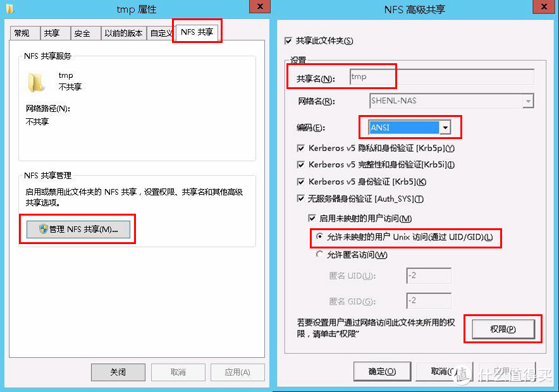559x392 pixels.
Task: Close the tmp properties window
Action: tap(260, 6)
